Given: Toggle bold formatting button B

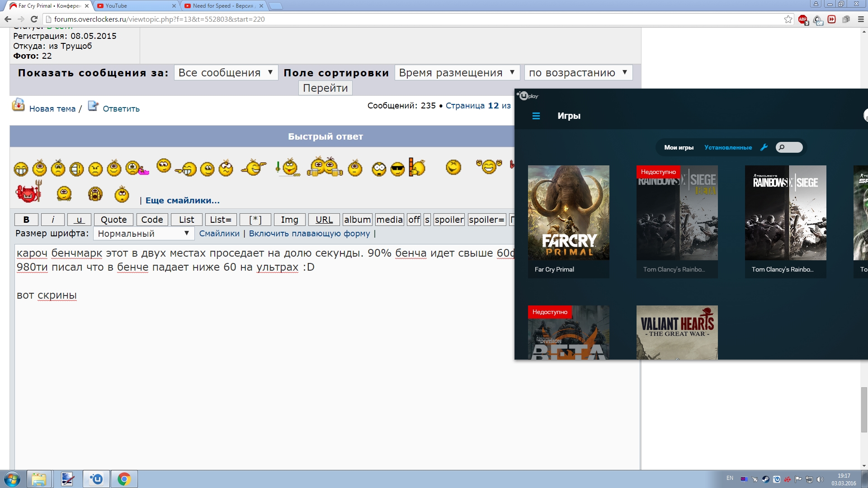Looking at the screenshot, I should click(26, 220).
